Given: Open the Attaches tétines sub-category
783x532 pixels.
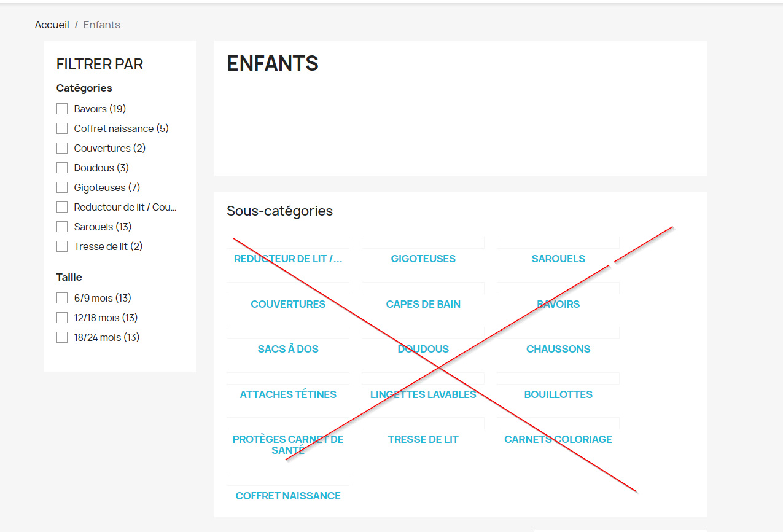Looking at the screenshot, I should pos(288,394).
